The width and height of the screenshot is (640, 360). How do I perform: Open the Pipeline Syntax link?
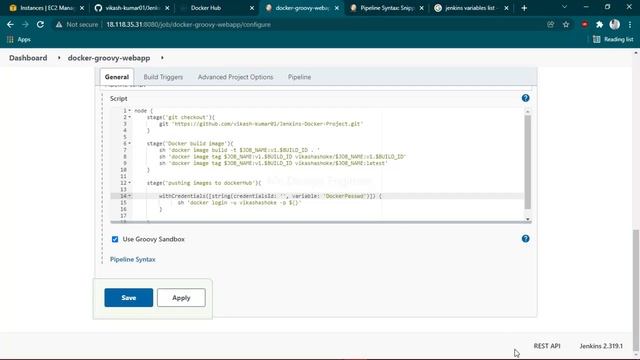point(133,259)
